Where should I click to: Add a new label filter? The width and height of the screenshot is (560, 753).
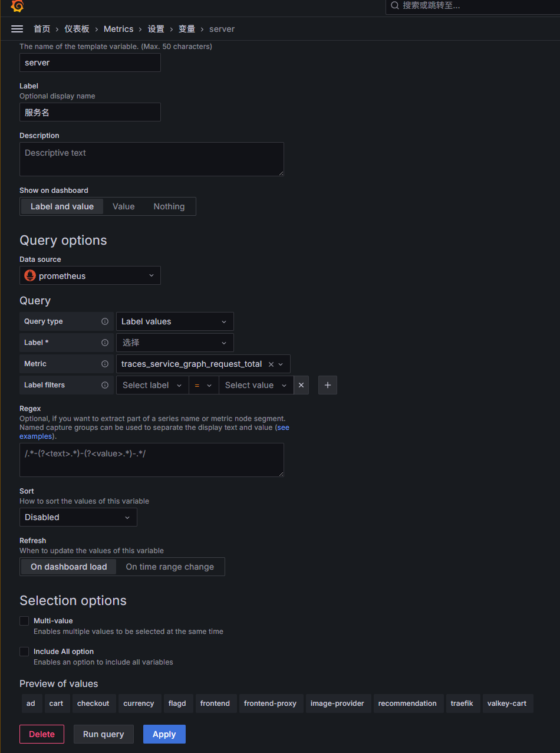(328, 385)
